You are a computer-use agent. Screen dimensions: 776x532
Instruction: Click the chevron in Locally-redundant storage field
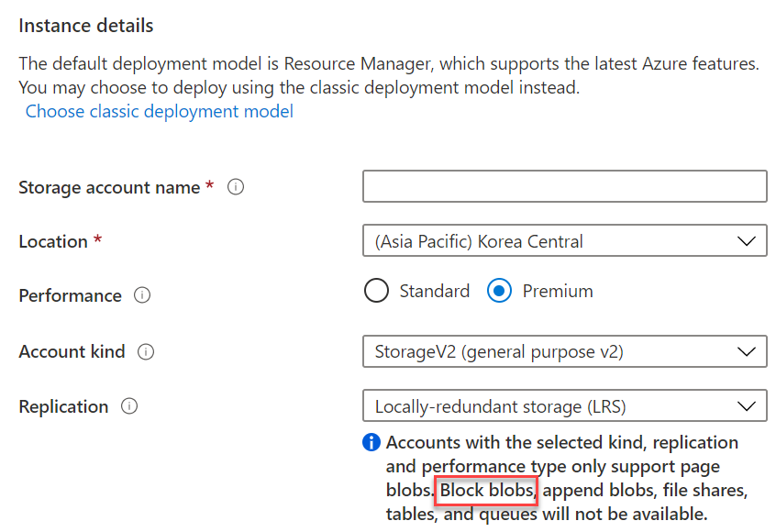(x=747, y=406)
